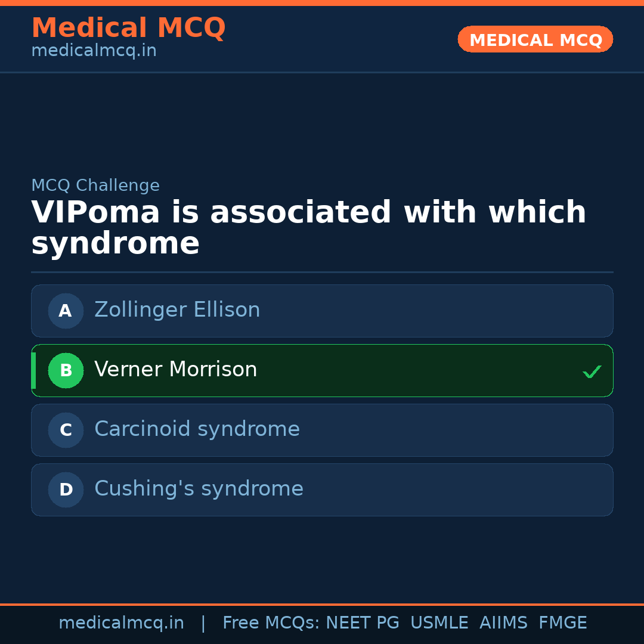Click the VIPoma question heading text
Screen dimensions: 644x644
[x=308, y=228]
